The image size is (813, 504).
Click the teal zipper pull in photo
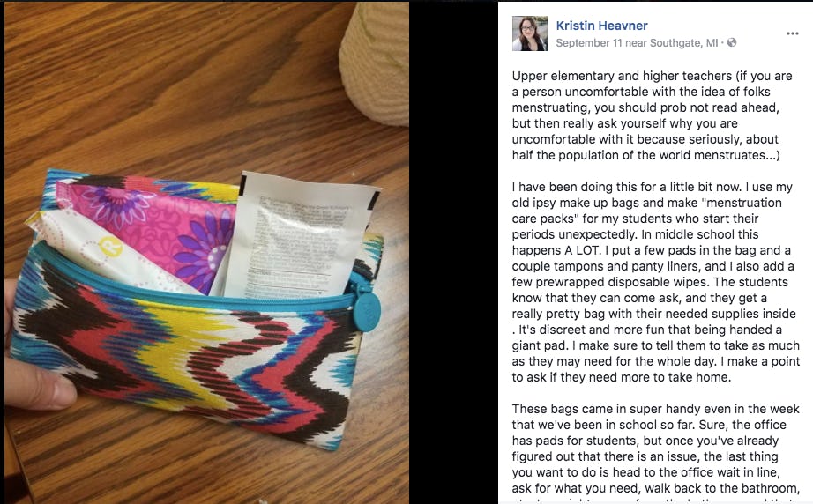(x=368, y=309)
